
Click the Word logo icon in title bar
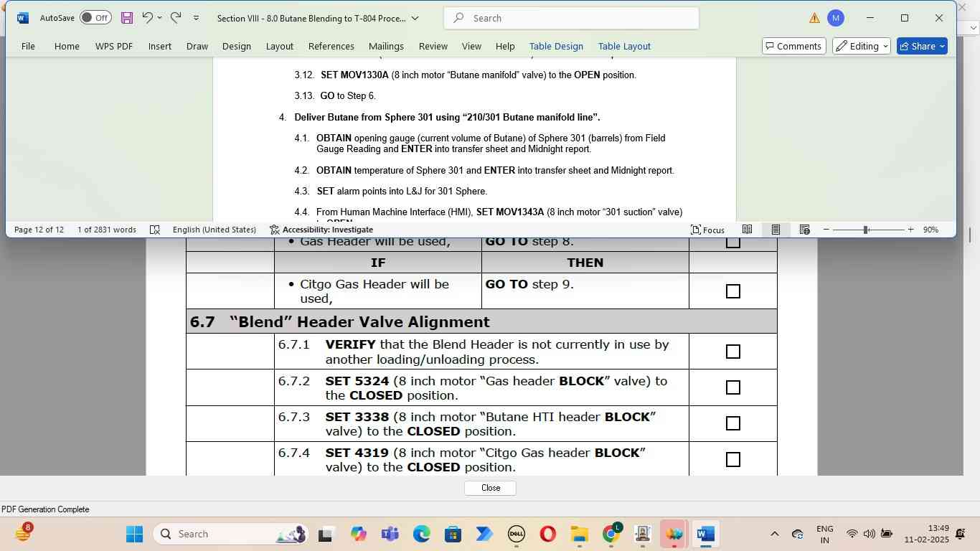23,18
